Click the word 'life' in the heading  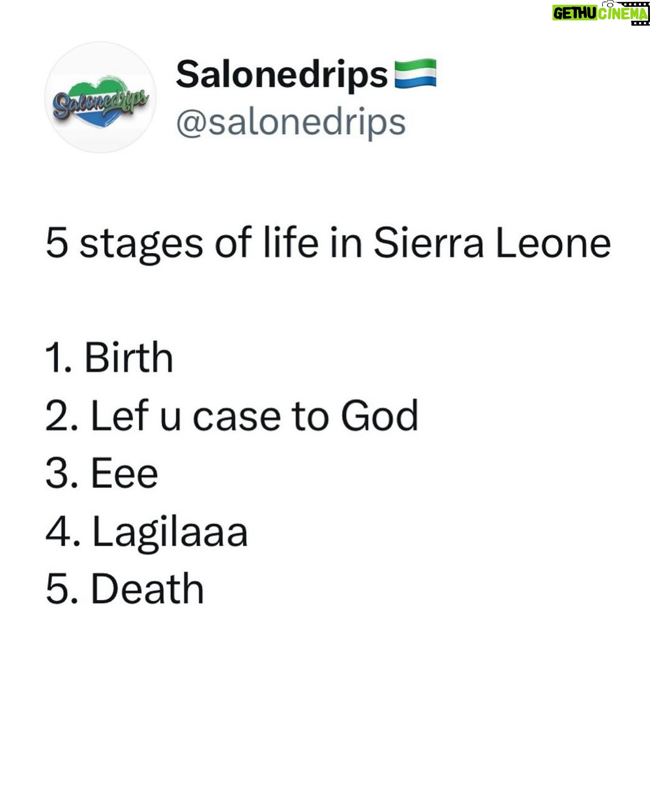[291, 243]
